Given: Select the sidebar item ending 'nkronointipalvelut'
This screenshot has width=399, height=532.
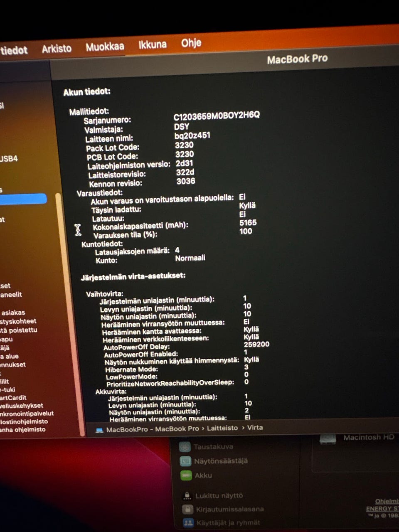Looking at the screenshot, I should (x=27, y=413).
